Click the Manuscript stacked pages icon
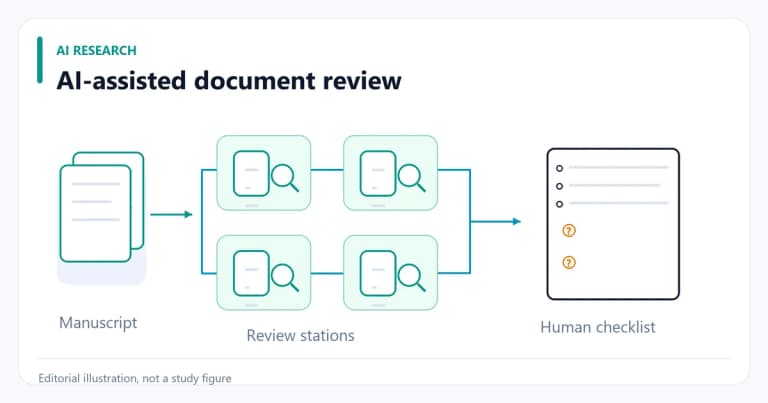 [102, 207]
